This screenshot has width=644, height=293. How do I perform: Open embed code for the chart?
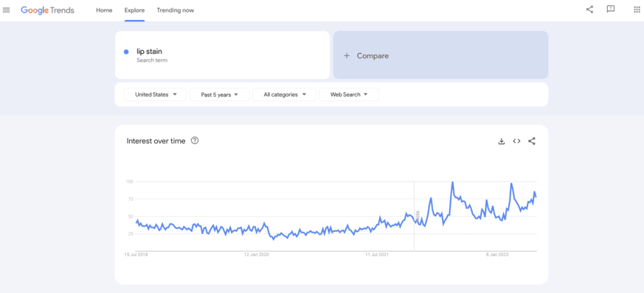coord(516,141)
